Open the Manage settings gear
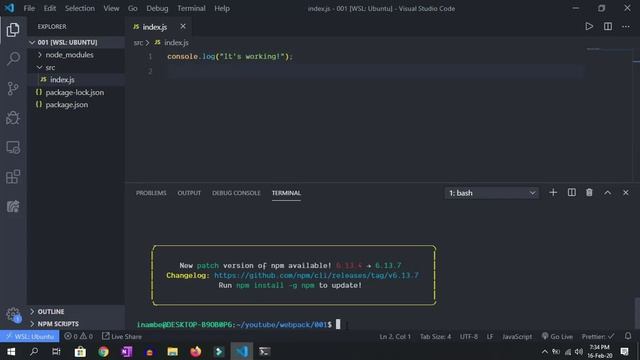Image resolution: width=640 pixels, height=360 pixels. click(13, 315)
